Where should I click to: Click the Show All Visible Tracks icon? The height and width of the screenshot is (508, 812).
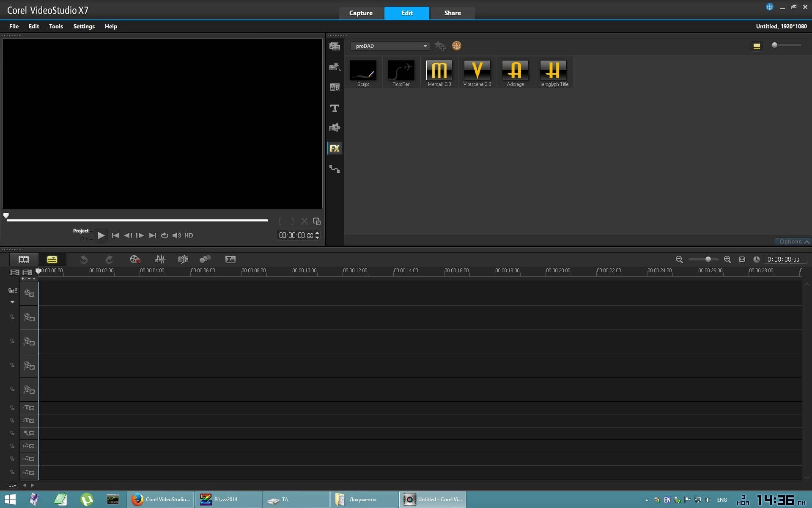(14, 272)
